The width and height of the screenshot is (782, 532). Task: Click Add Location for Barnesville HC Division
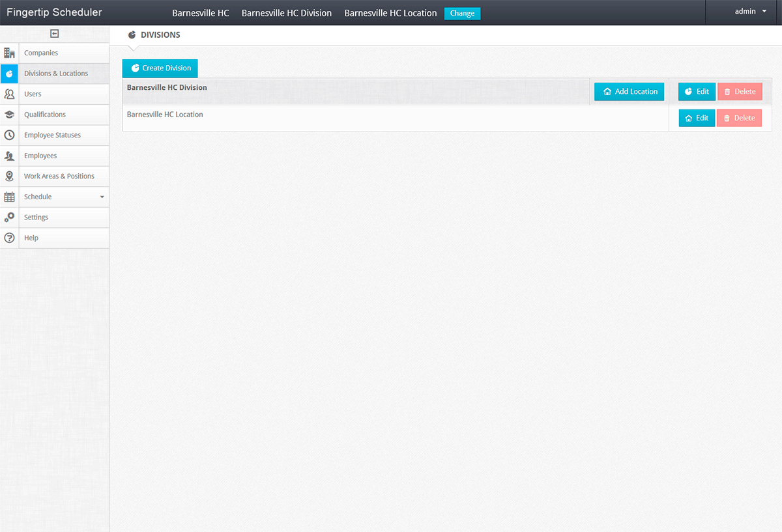629,91
